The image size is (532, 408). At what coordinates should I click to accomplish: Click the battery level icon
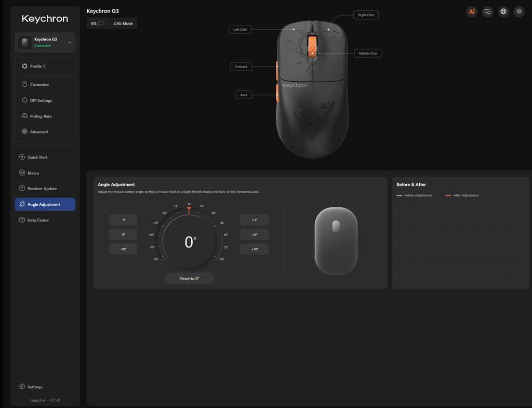(101, 23)
